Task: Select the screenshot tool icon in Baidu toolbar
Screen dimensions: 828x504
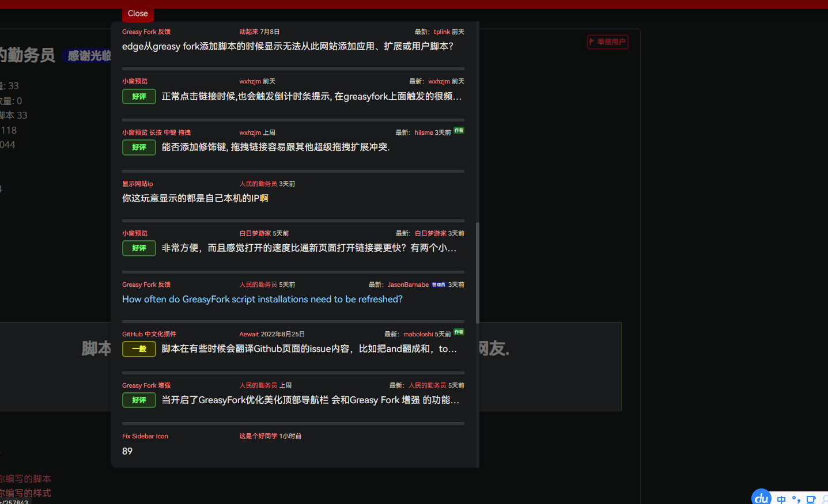Action: click(811, 499)
